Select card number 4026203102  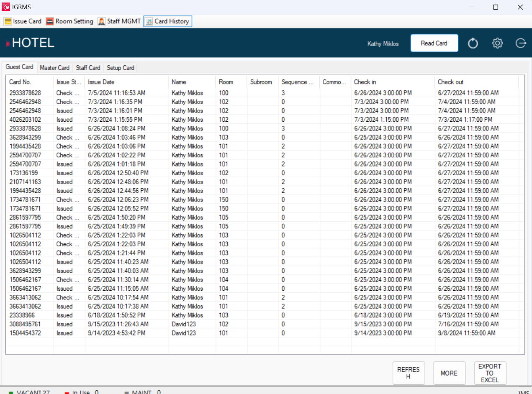[x=25, y=120]
